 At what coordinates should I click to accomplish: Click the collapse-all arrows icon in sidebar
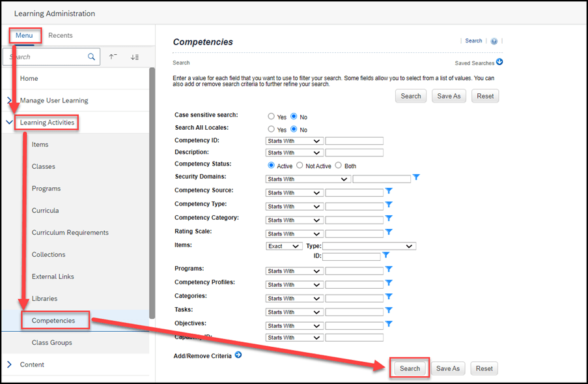point(113,57)
